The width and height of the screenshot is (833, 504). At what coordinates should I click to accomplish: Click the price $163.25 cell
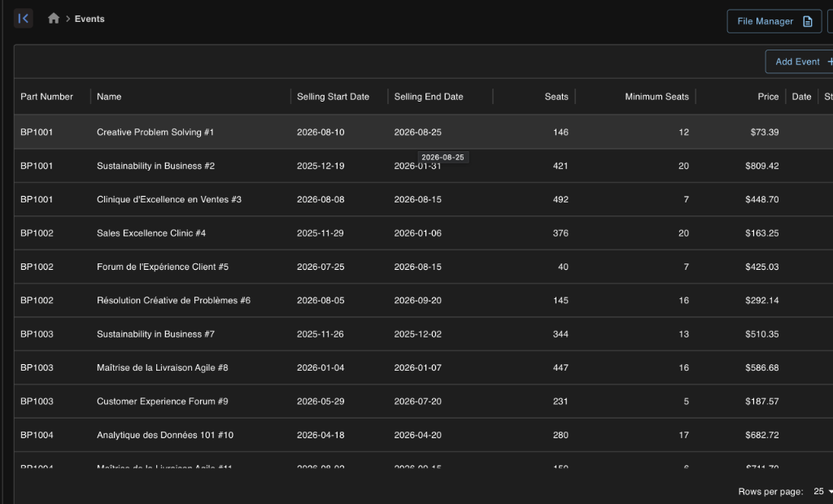coord(761,233)
